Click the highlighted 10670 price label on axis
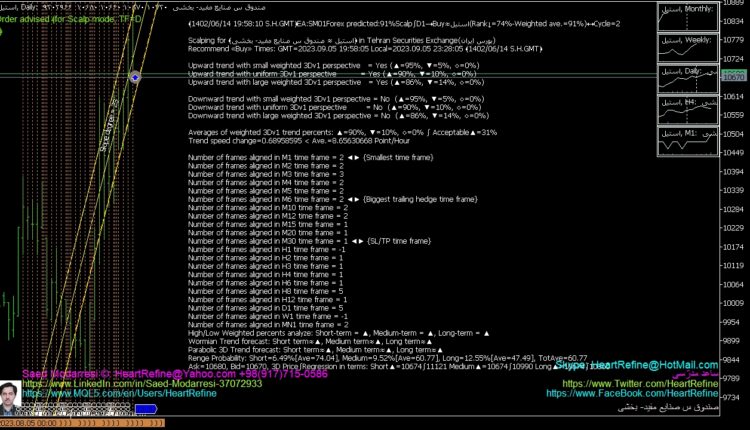 tap(733, 76)
